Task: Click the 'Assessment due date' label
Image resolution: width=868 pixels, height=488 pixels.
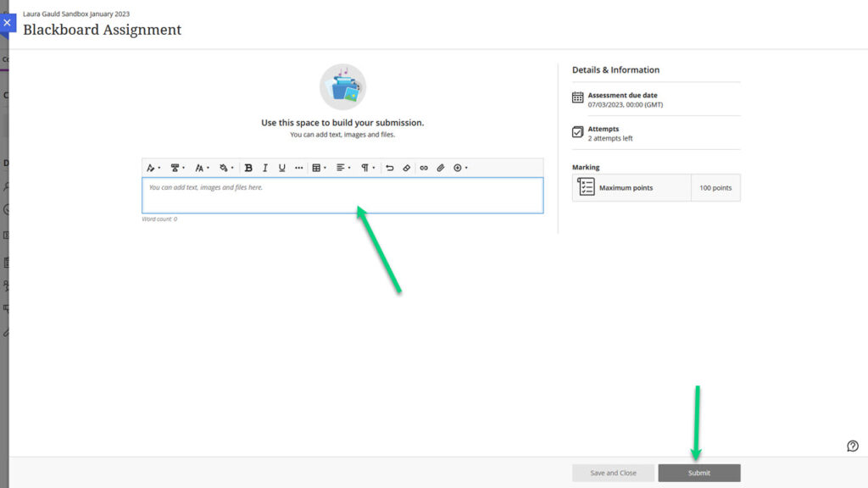Action: click(623, 95)
